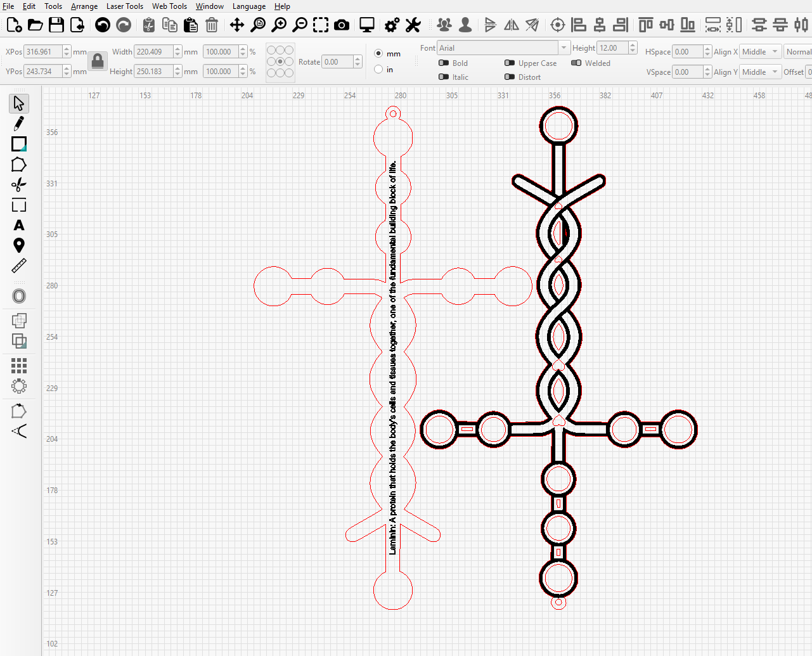The width and height of the screenshot is (812, 656).
Task: Select the in units radio button
Action: click(378, 69)
